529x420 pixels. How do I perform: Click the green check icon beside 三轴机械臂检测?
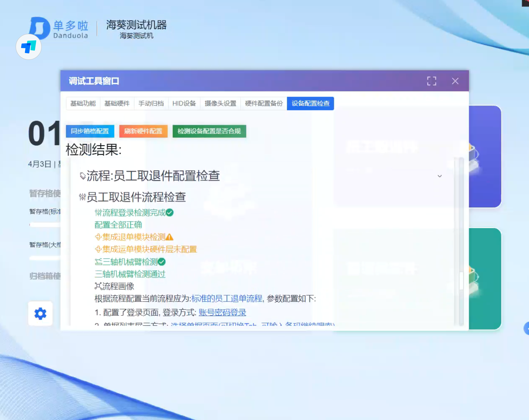tap(162, 262)
